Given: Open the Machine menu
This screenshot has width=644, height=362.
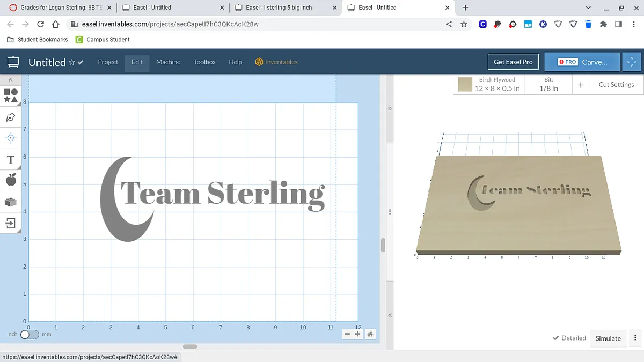Looking at the screenshot, I should (x=168, y=62).
